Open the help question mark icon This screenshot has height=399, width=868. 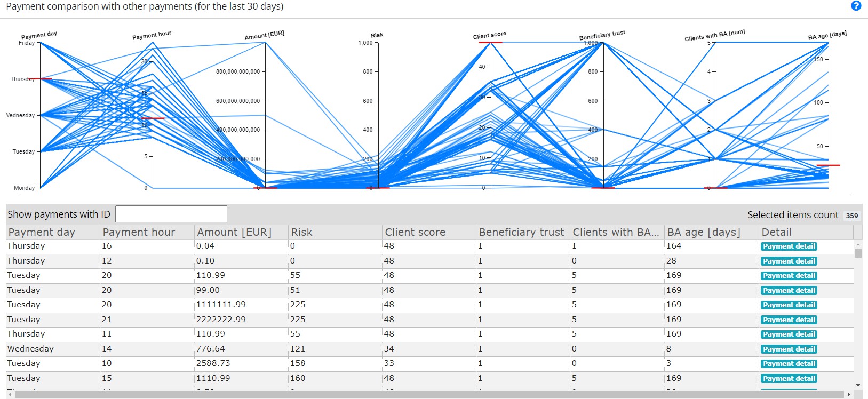pyautogui.click(x=856, y=6)
